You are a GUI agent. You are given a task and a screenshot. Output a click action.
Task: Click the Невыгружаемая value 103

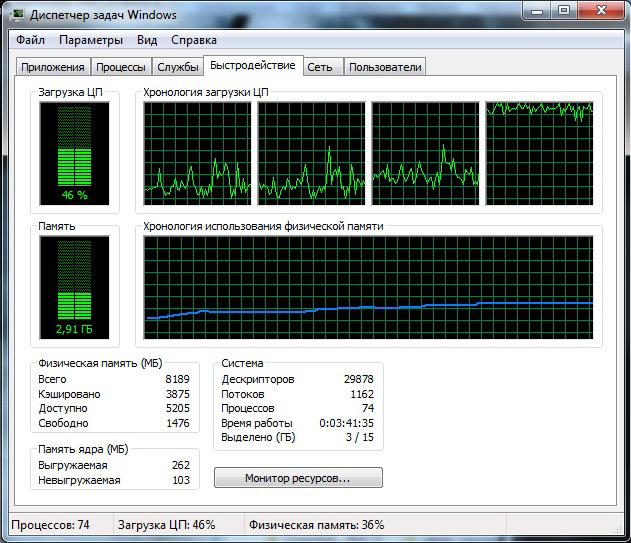pos(181,480)
